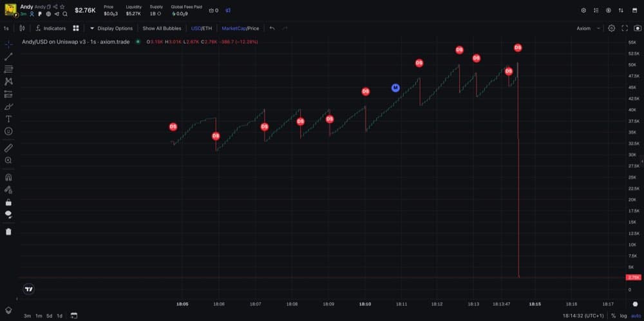644x321 pixels.
Task: Toggle magnet mode for drawings
Action: click(8, 178)
